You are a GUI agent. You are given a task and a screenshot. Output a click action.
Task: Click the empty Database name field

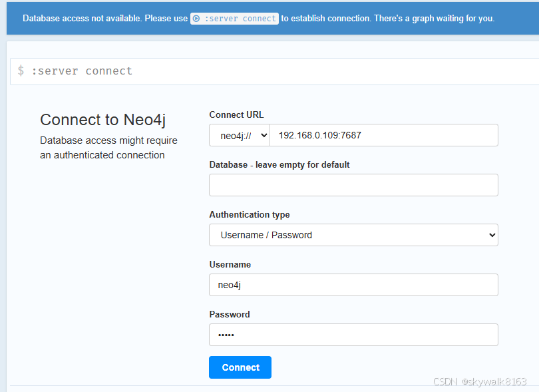[x=354, y=185]
